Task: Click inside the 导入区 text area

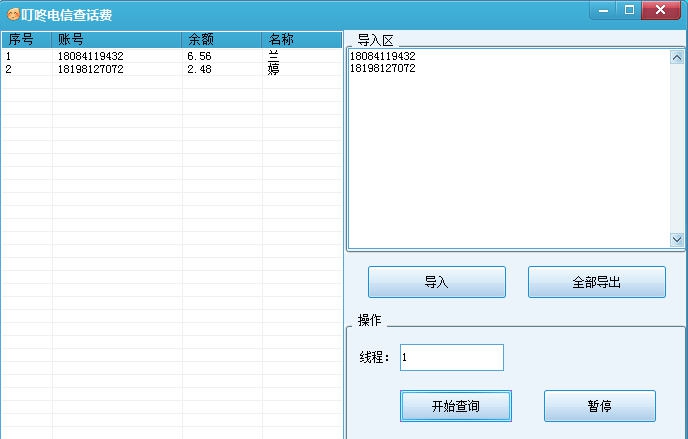Action: click(x=509, y=149)
